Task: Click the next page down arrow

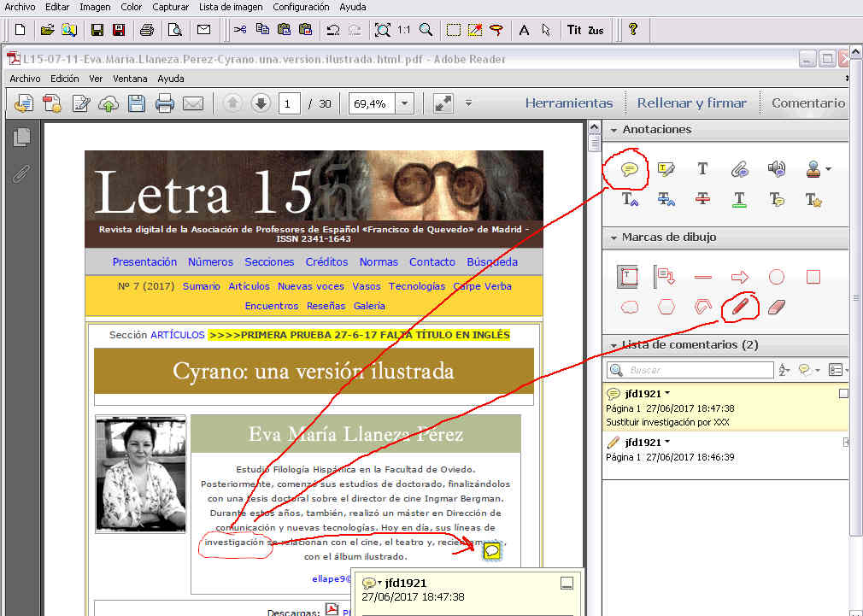Action: (x=261, y=103)
